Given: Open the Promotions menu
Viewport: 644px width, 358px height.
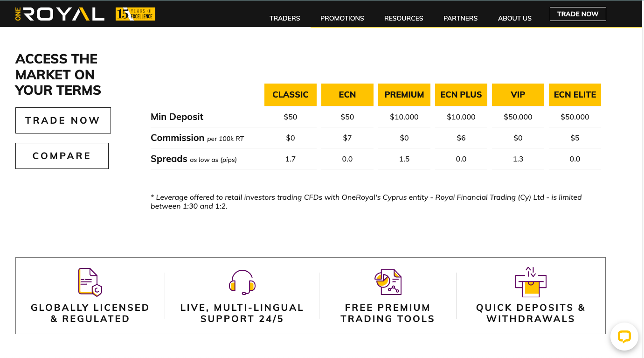Looking at the screenshot, I should tap(342, 18).
